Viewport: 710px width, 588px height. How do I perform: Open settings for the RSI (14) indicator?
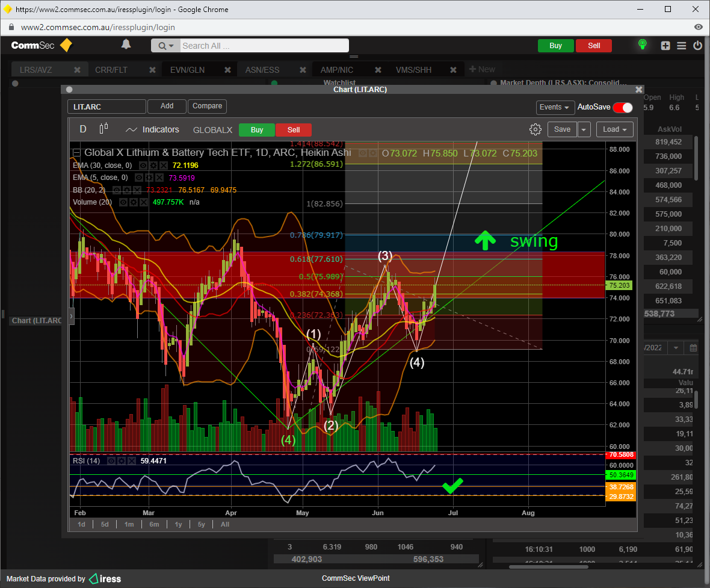[x=122, y=461]
